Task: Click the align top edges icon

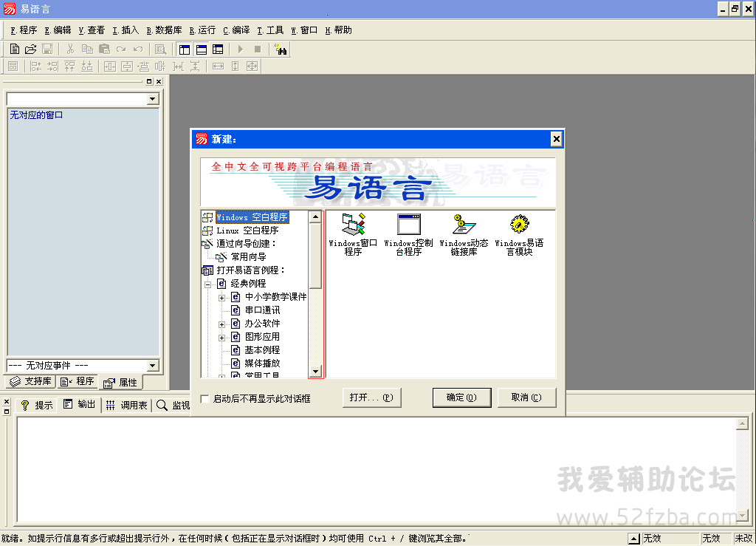Action: pos(69,66)
